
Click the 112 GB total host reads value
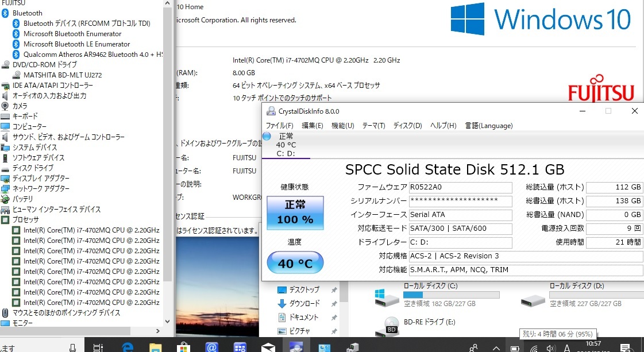(x=615, y=187)
